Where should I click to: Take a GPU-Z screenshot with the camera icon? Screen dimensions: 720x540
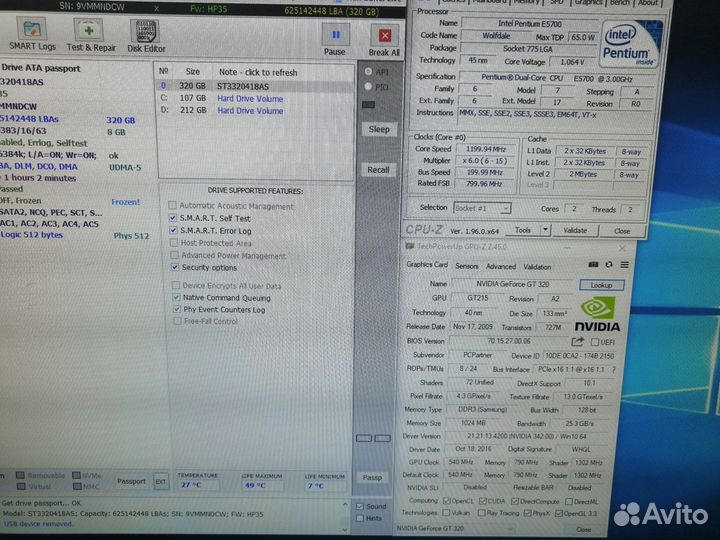point(593,264)
